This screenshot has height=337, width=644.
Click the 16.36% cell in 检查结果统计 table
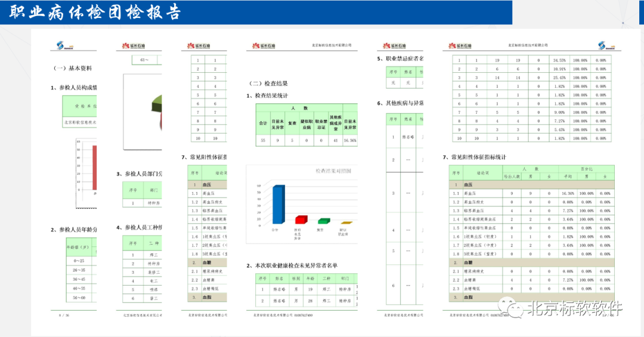pyautogui.click(x=350, y=140)
